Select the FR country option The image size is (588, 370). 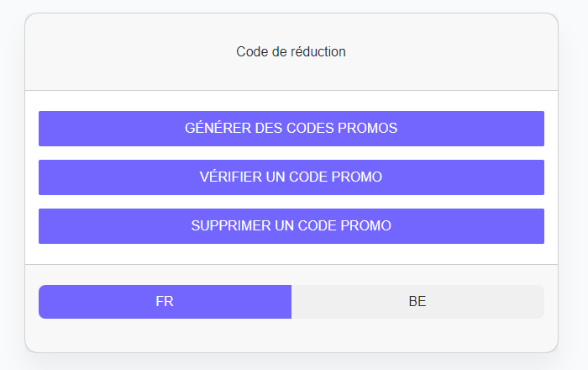(x=165, y=302)
